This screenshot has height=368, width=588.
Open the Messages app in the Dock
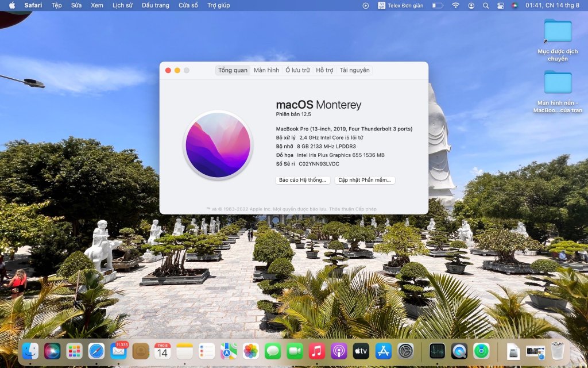tap(273, 351)
